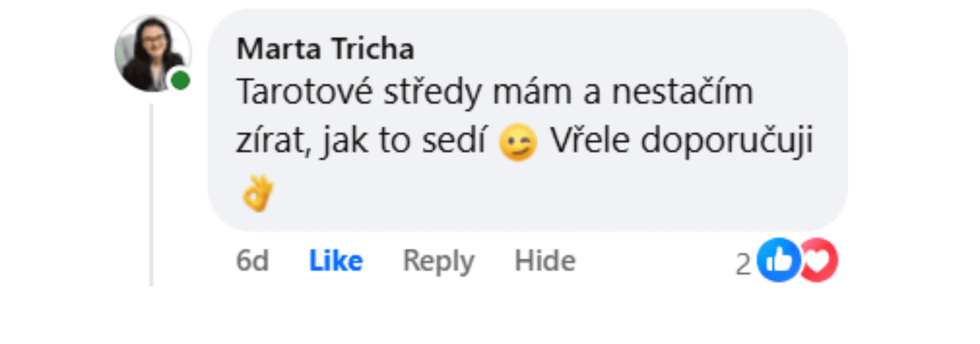
Task: Reply to Marta Tricha's comment
Action: tap(438, 261)
